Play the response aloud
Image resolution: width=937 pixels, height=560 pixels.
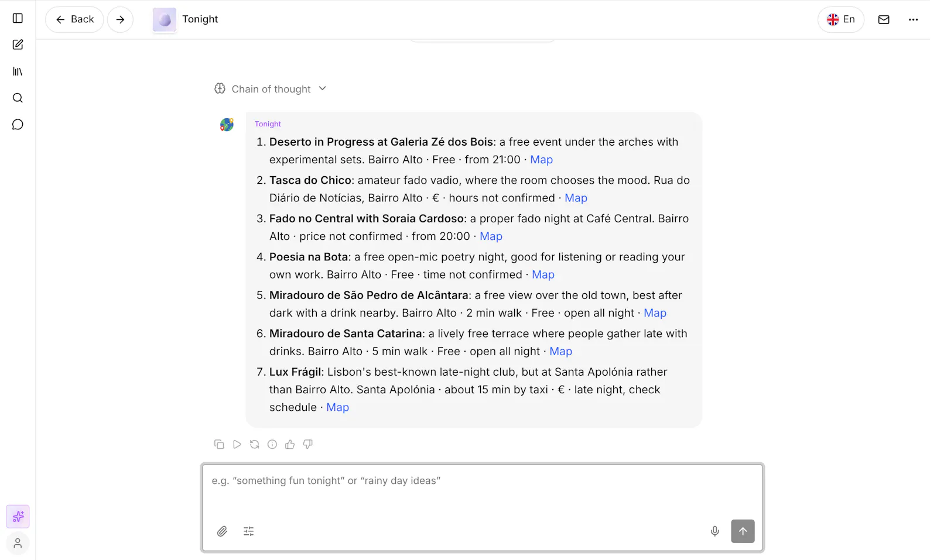[x=237, y=445]
